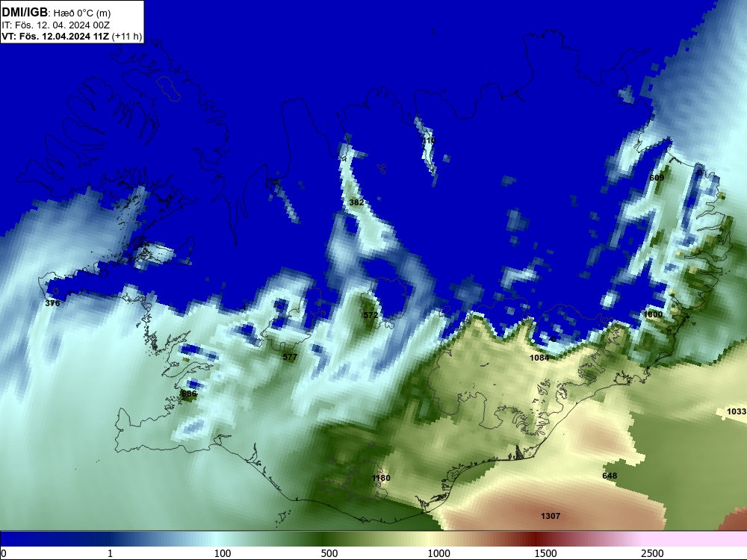This screenshot has height=560, width=747.
Task: Click the 609 height value in the east
Action: coord(657,178)
